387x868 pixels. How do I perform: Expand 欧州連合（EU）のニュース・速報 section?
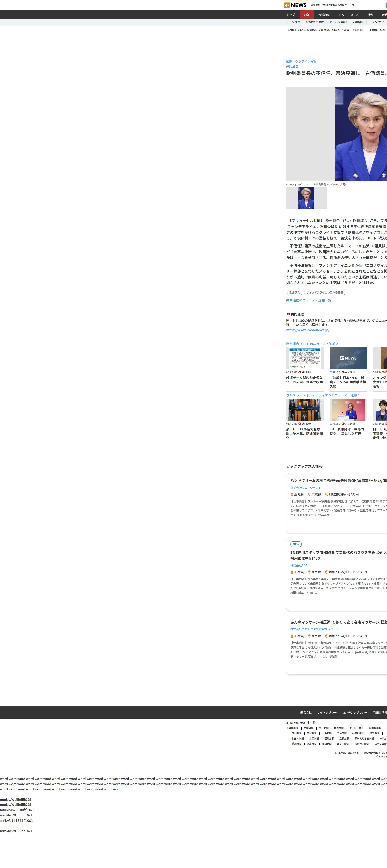coord(312,344)
